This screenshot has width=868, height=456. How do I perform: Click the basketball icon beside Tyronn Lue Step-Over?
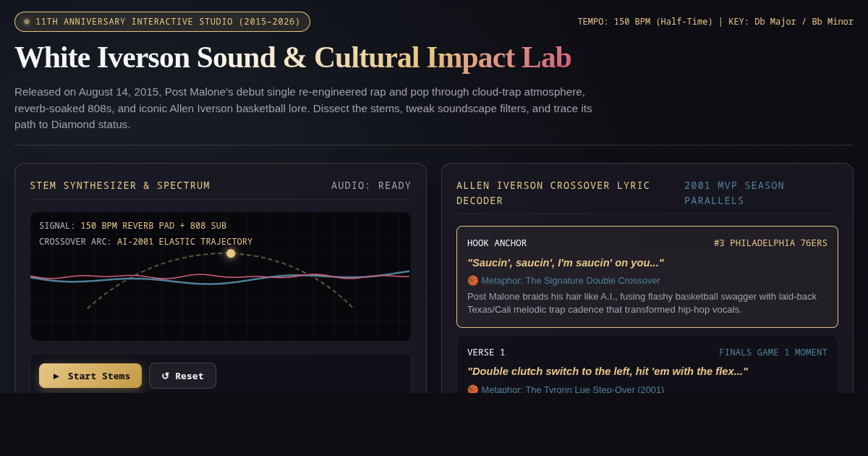pos(473,389)
